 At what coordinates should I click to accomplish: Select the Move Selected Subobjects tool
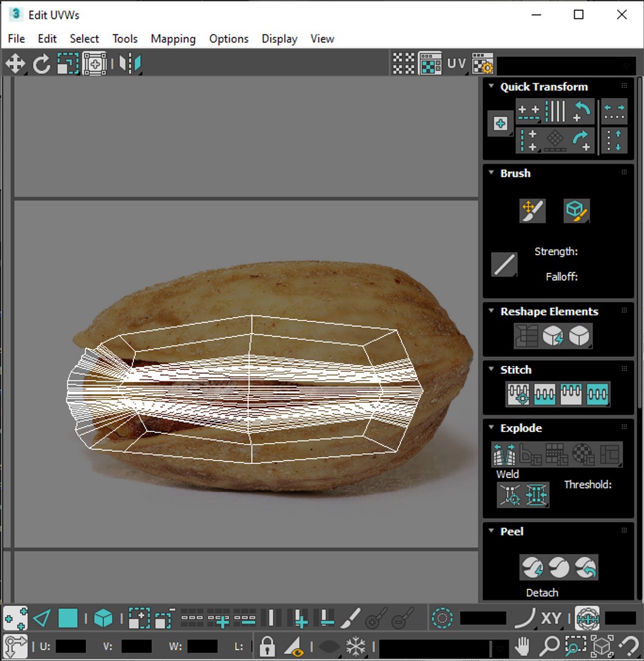(15, 64)
